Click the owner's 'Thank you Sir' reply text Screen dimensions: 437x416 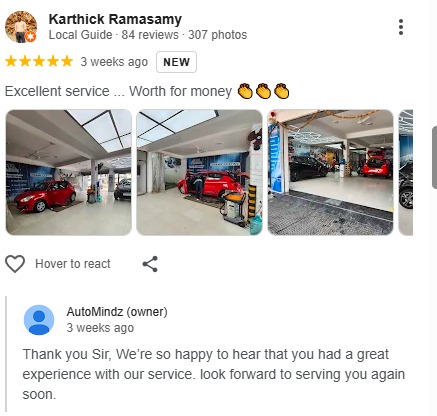pos(213,374)
